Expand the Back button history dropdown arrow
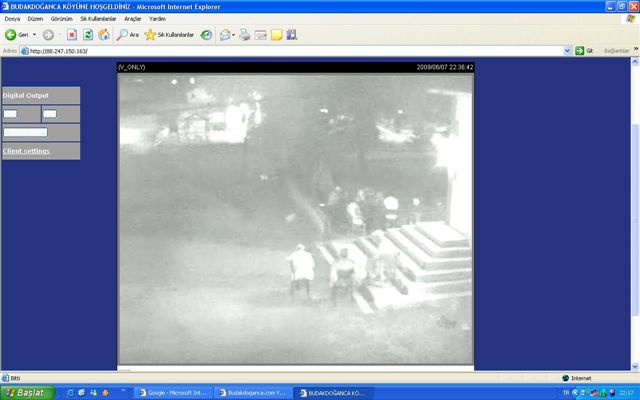Image resolution: width=640 pixels, height=400 pixels. (x=33, y=34)
